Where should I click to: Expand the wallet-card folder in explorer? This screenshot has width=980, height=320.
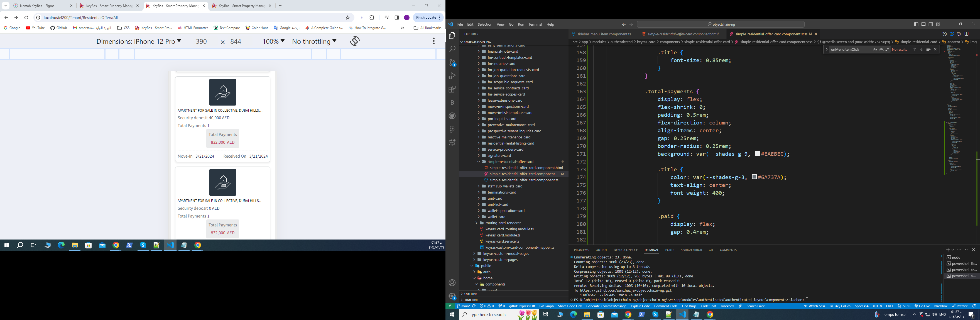click(x=496, y=217)
